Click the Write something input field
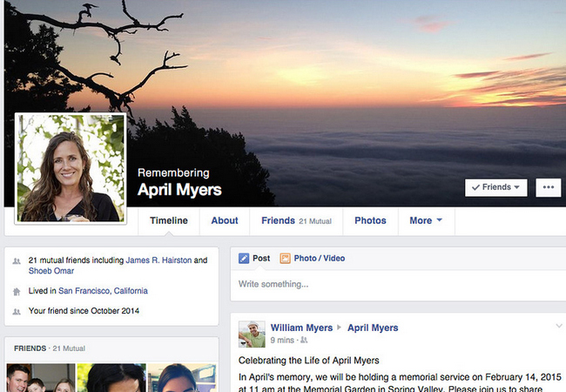Viewport: 566px width, 392px height. pyautogui.click(x=398, y=285)
